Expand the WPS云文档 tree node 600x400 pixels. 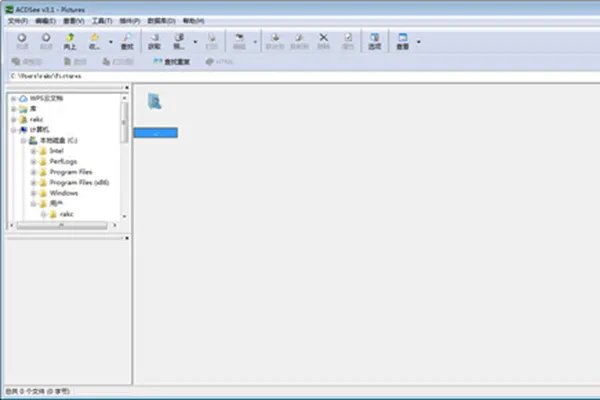[13, 99]
